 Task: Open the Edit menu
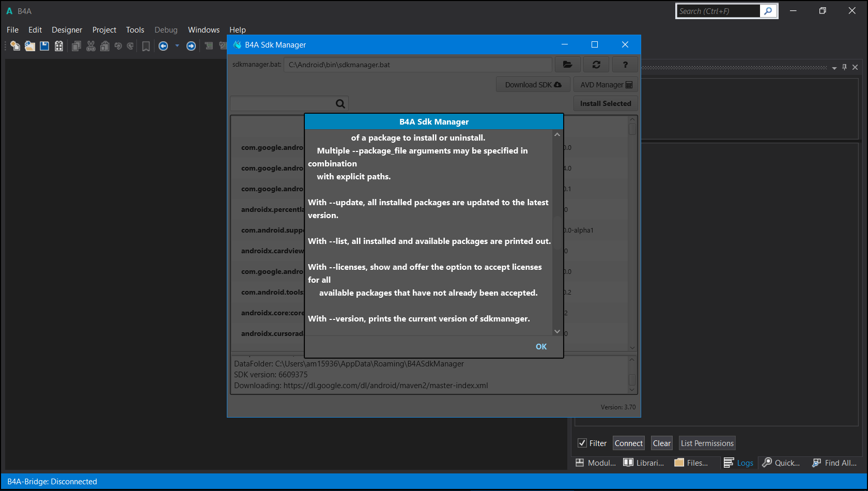35,30
